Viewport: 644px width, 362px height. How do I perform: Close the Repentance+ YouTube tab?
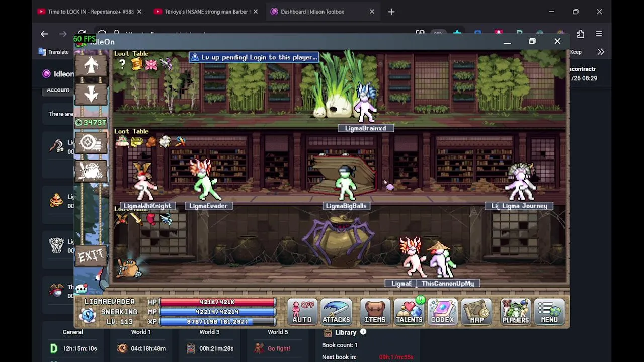(139, 12)
